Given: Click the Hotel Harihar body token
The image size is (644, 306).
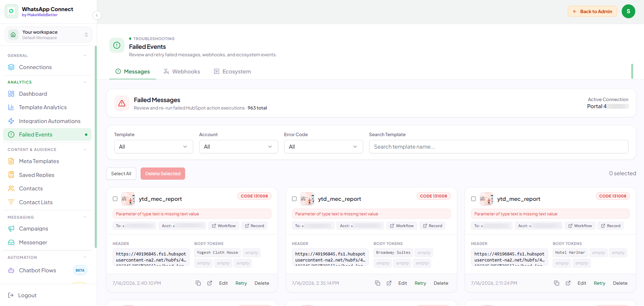Looking at the screenshot, I should click(570, 253).
